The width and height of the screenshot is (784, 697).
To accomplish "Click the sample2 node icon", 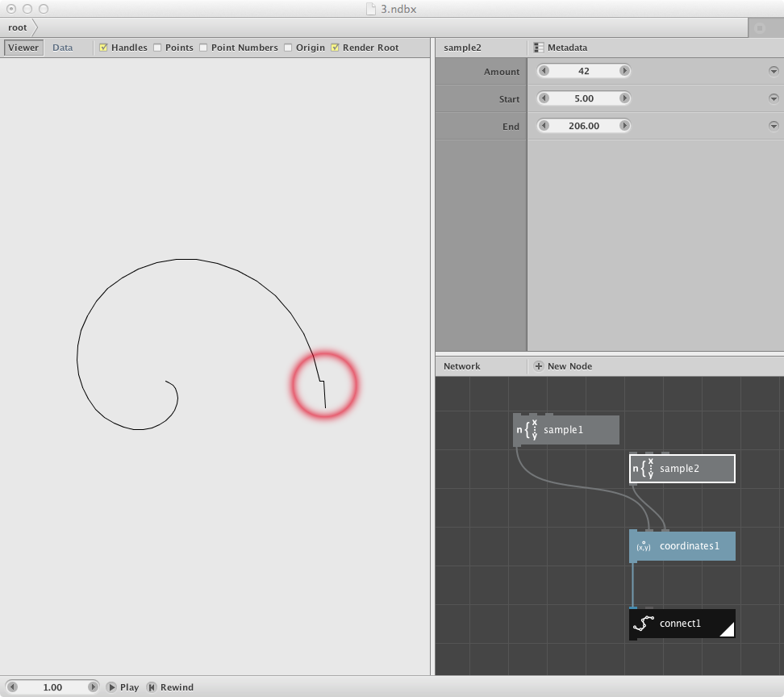I will (x=643, y=469).
